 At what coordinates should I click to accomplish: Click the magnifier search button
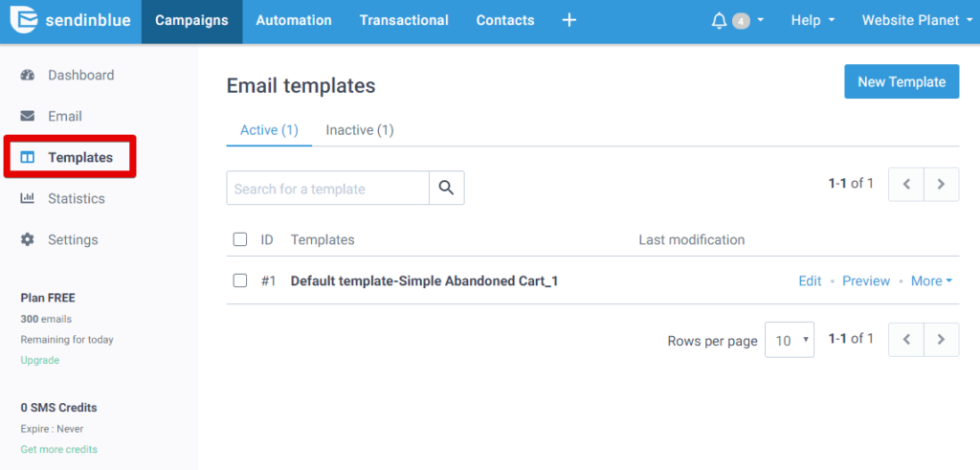tap(446, 188)
